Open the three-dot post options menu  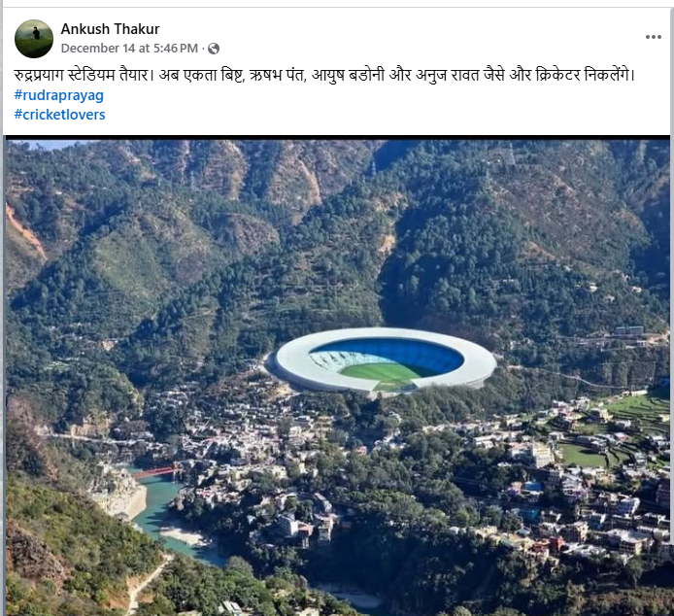pyautogui.click(x=653, y=37)
